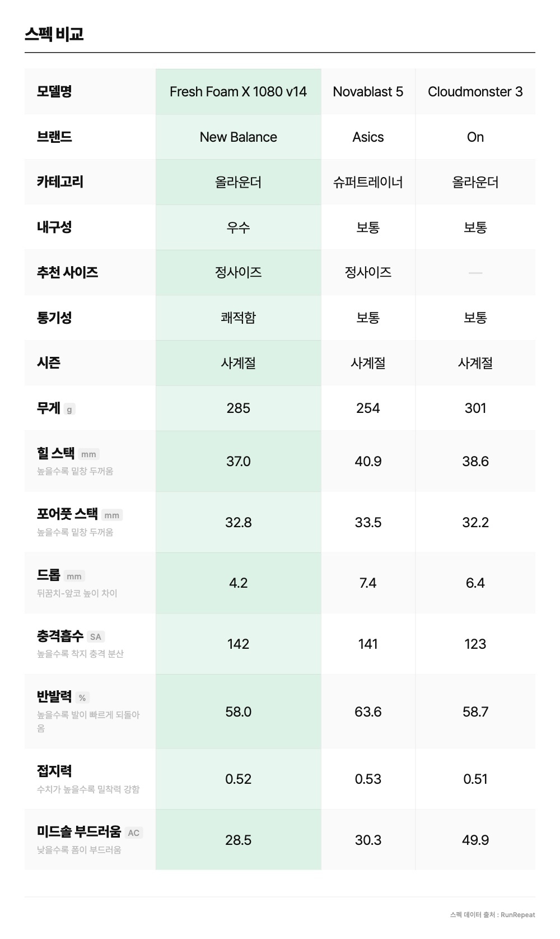The image size is (560, 939).
Task: Click the 49.9 midsole softness value
Action: [x=475, y=840]
